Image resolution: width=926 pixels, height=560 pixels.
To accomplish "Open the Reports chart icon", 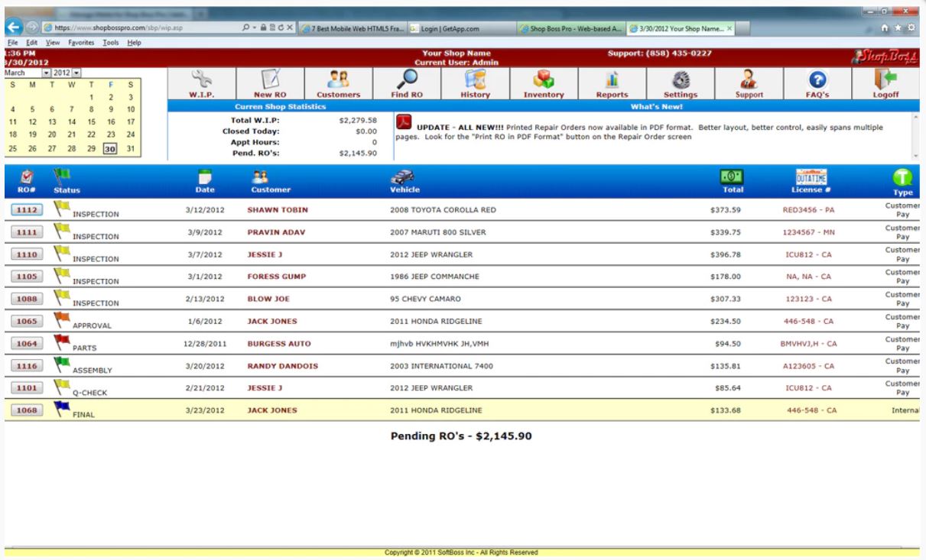I will click(612, 79).
